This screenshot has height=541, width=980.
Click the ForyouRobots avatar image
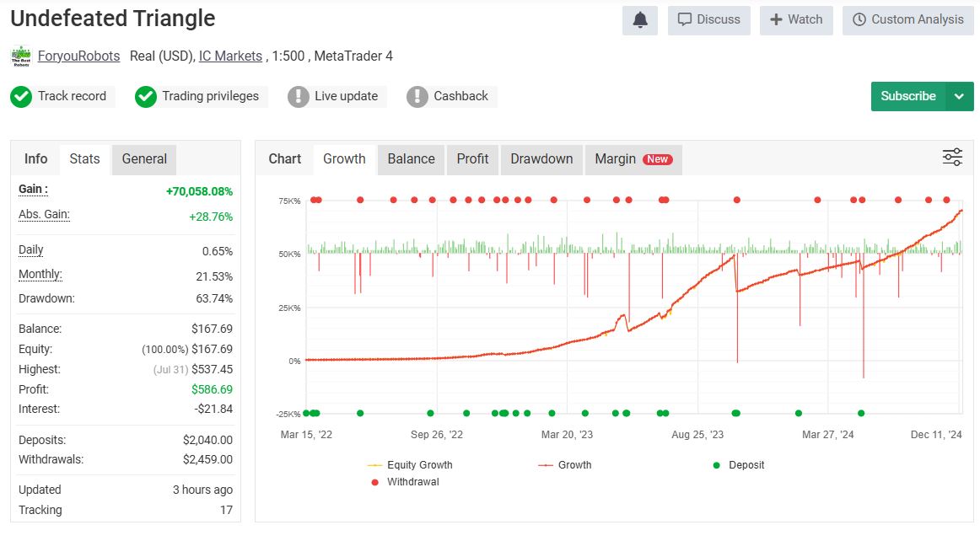[21, 56]
